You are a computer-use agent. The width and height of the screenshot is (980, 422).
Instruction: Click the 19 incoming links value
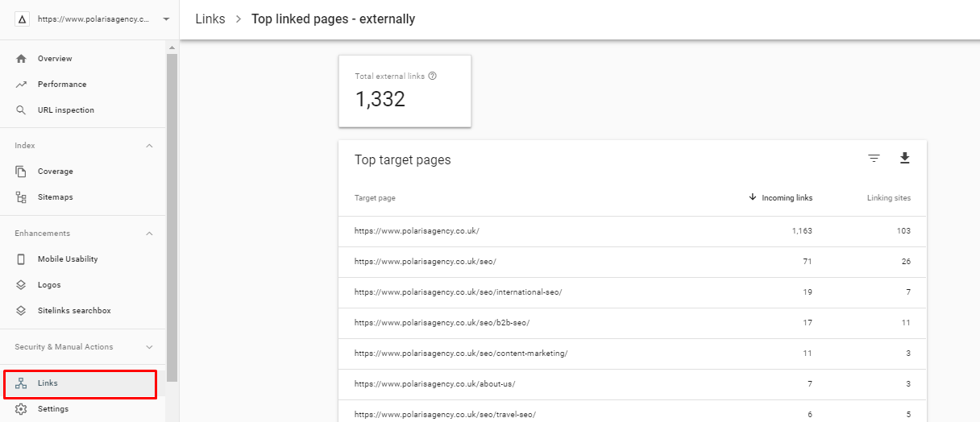[x=808, y=292]
